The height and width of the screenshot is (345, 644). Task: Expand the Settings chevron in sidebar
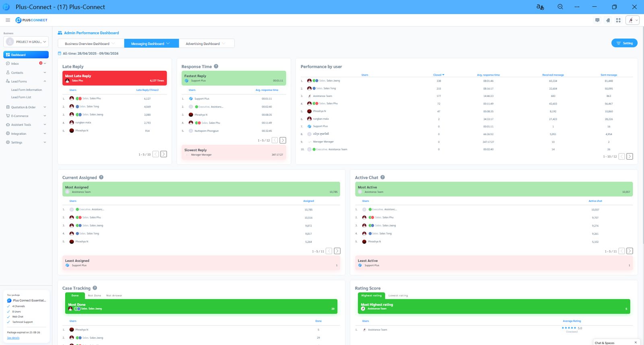(x=45, y=142)
